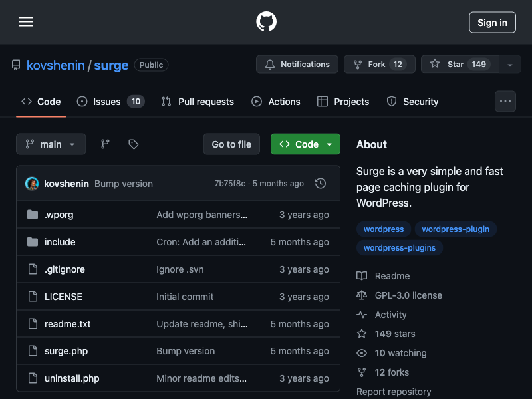Image resolution: width=532 pixels, height=399 pixels.
Task: Click the .wporg folder icon
Action: pyautogui.click(x=33, y=215)
